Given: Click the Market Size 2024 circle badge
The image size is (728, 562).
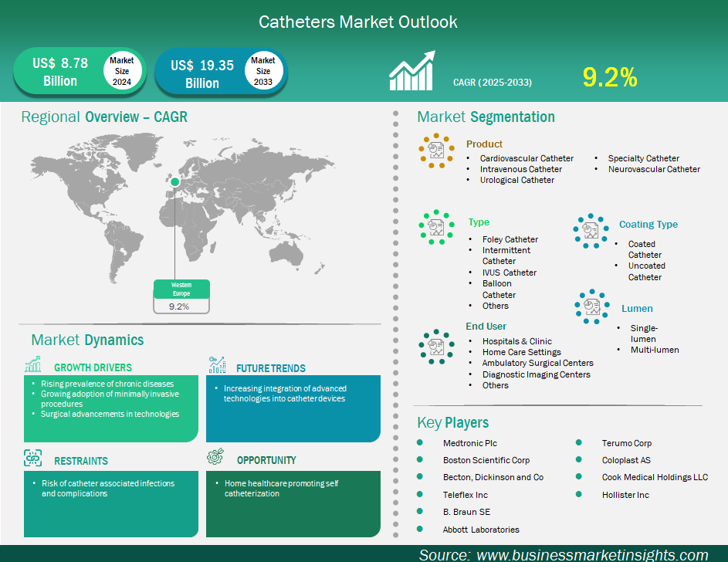Looking at the screenshot, I should tap(122, 70).
